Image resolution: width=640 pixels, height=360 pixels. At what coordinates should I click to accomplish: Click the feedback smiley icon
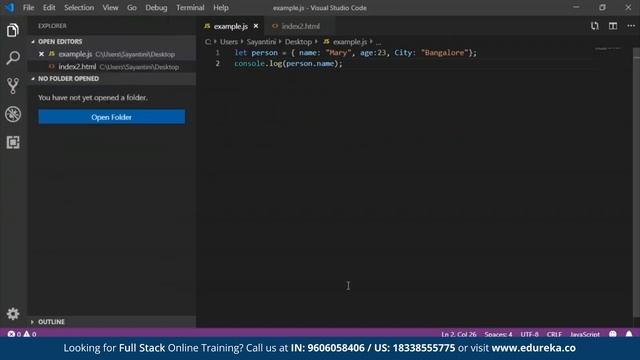pyautogui.click(x=613, y=334)
